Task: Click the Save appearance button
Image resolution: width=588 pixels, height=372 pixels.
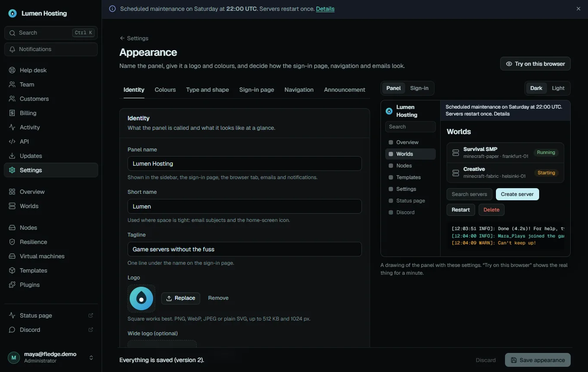Action: (x=538, y=360)
